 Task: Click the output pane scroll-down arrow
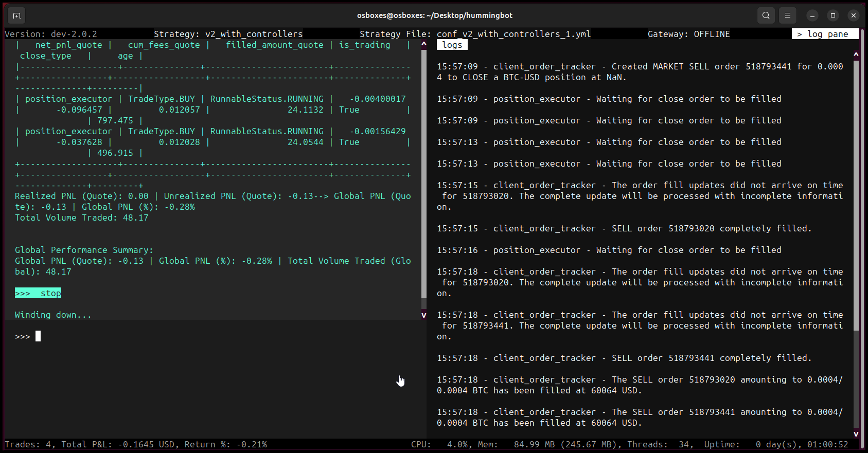pyautogui.click(x=424, y=315)
